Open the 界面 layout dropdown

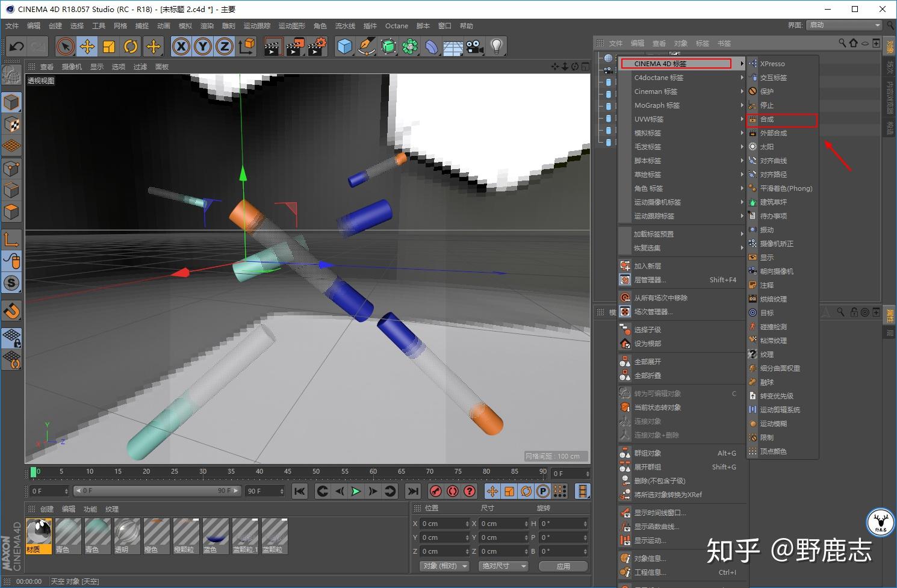(844, 25)
